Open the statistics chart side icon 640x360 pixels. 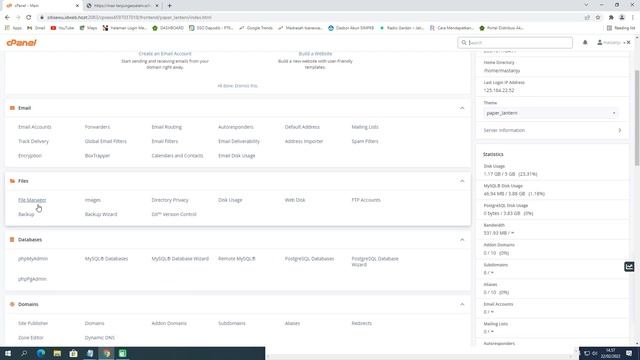coord(629,267)
